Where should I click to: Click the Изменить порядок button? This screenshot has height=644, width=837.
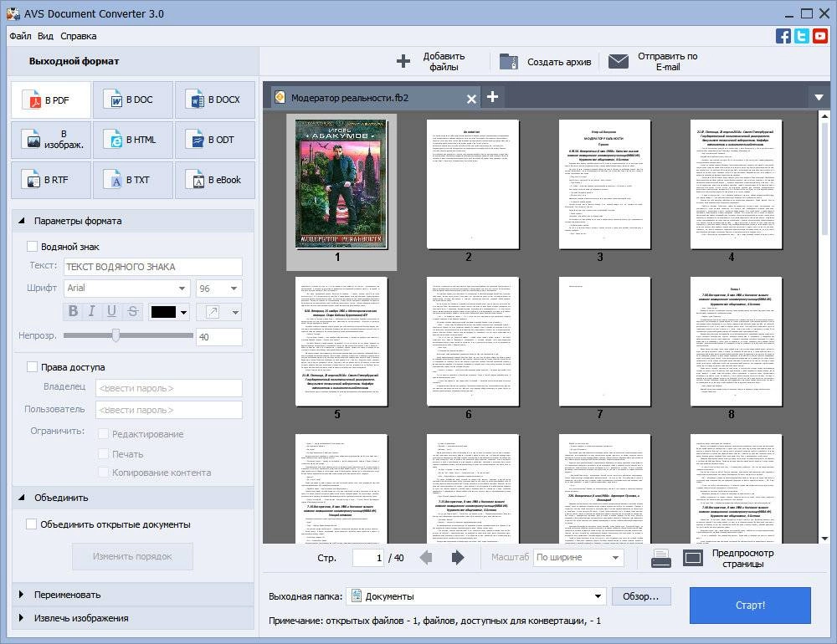pyautogui.click(x=132, y=556)
